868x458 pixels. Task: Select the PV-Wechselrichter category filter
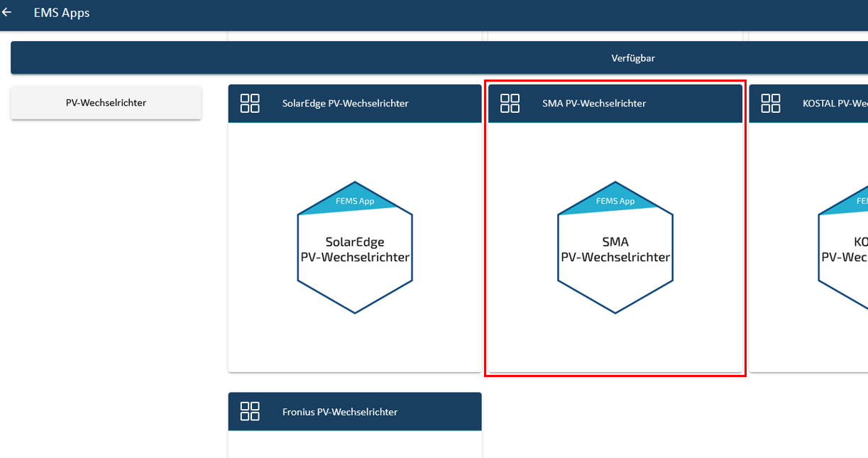pos(106,103)
